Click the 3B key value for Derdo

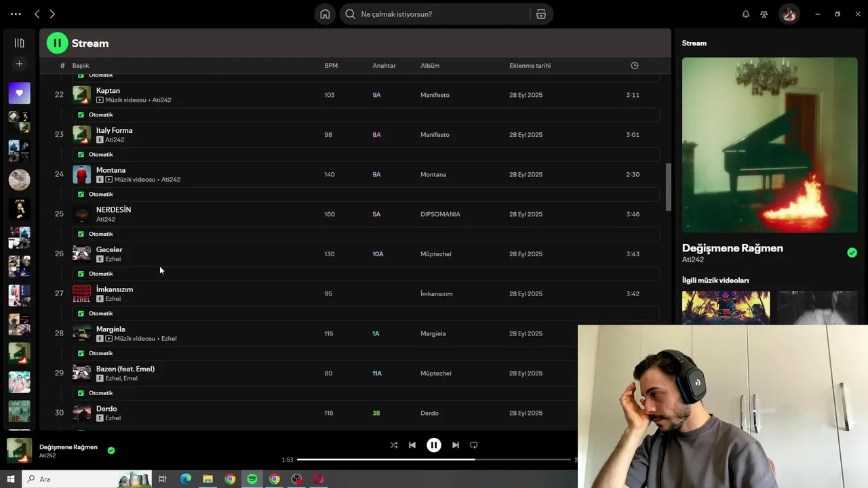(x=376, y=413)
